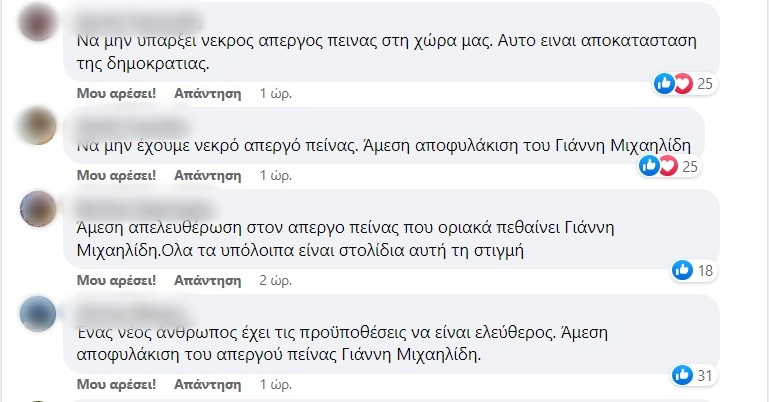
Task: Open the like reactions beside count 31
Action: (x=683, y=375)
